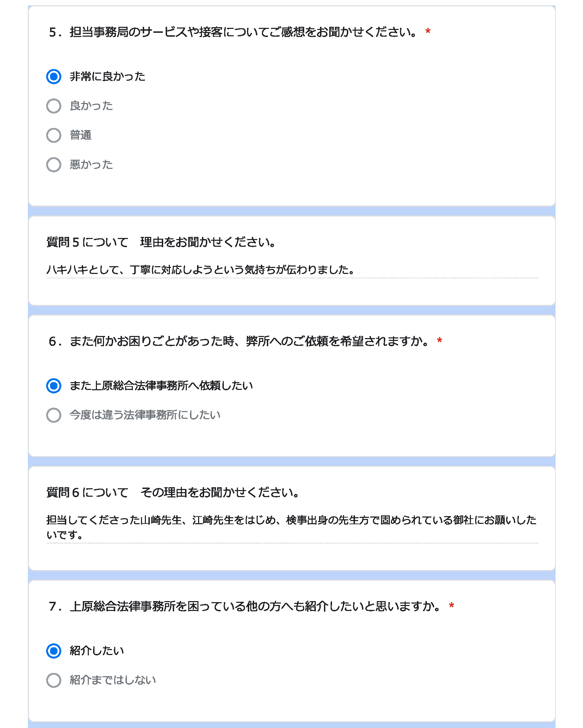
Task: Click the 紹介まではしない label text
Action: coord(113,680)
